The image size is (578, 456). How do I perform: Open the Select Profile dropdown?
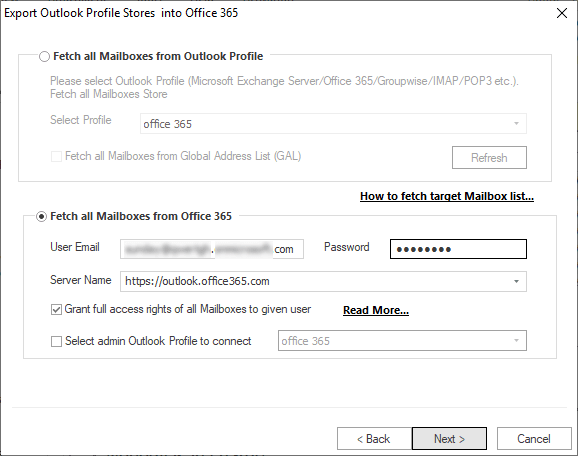[x=333, y=124]
